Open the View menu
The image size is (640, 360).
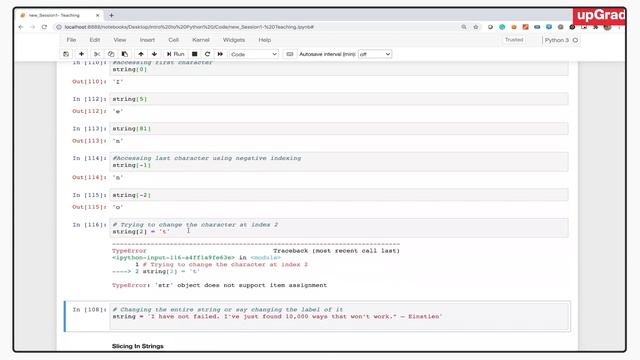(120, 40)
